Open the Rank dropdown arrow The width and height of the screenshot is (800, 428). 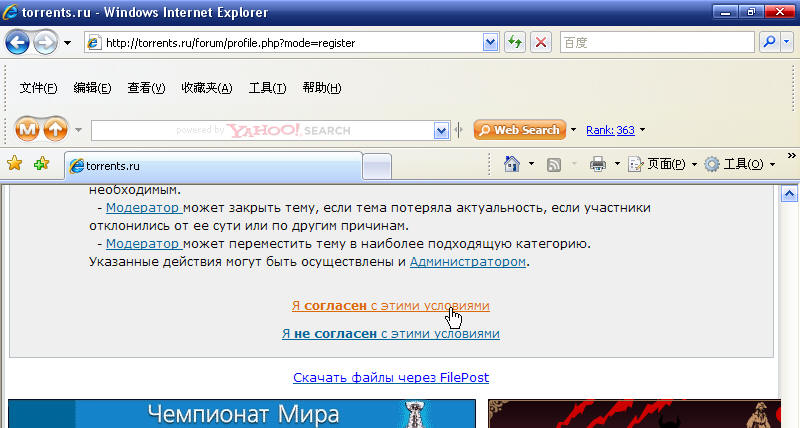(x=642, y=130)
